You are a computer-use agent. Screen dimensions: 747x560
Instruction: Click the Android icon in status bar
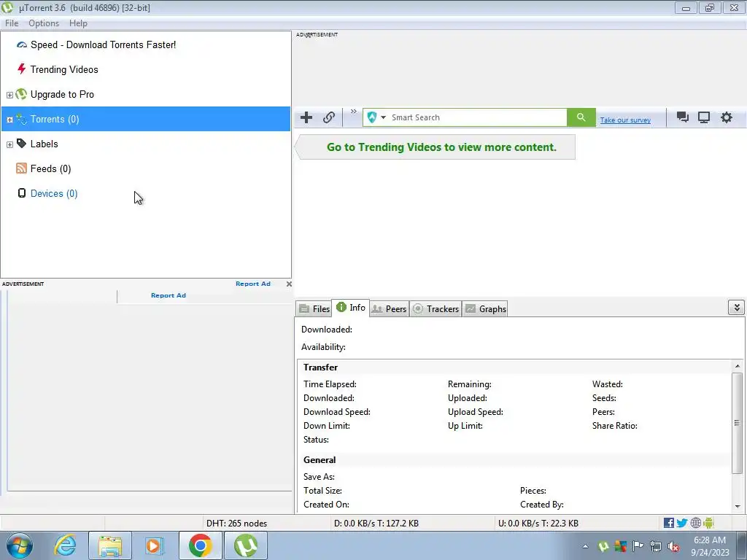click(708, 523)
